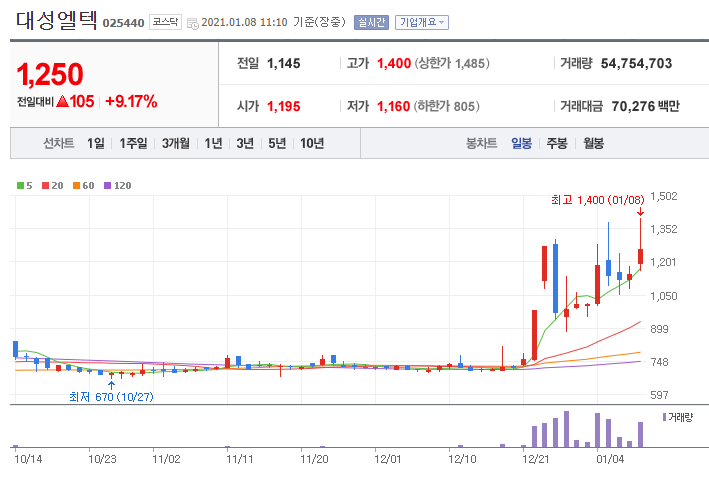Screen dimensions: 709x484
Task: Click the 597 price axis label
Action: click(x=659, y=395)
